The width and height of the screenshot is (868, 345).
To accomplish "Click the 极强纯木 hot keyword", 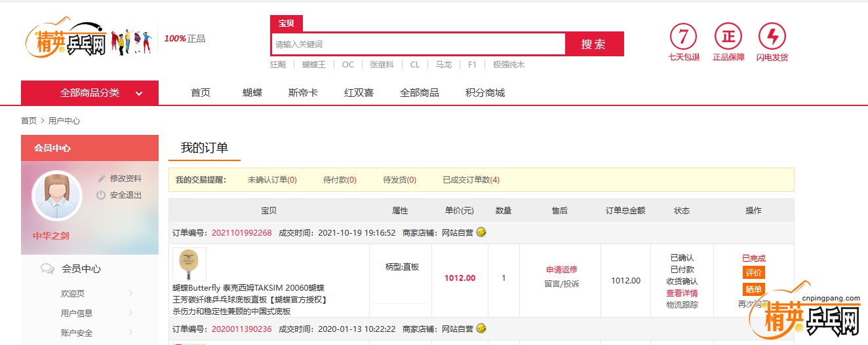I will pyautogui.click(x=509, y=65).
